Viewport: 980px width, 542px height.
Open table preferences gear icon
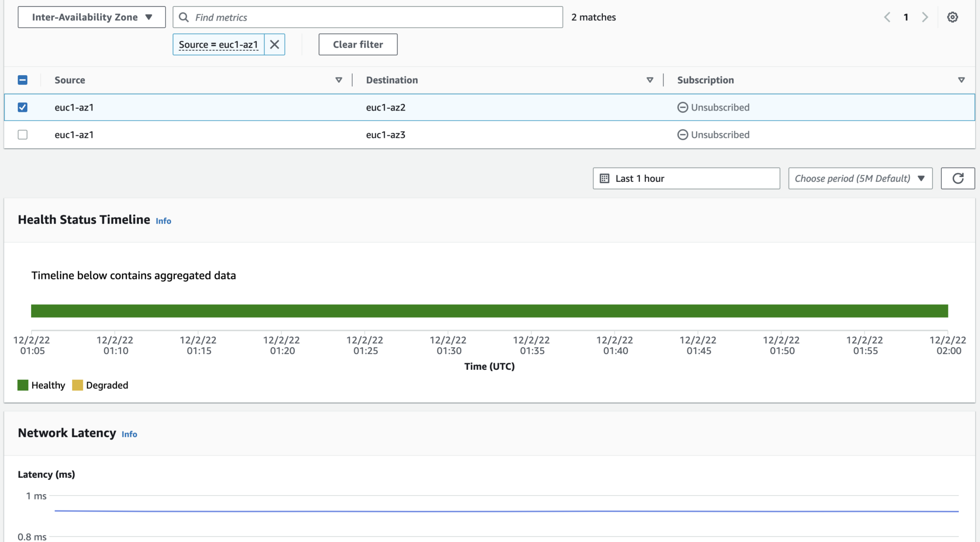point(952,17)
